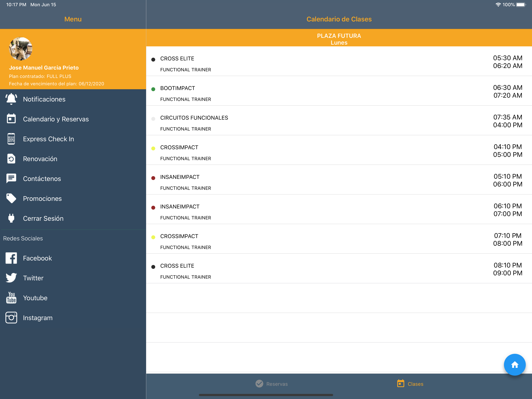
Task: Tap the battery indicator icon
Action: (x=521, y=4)
